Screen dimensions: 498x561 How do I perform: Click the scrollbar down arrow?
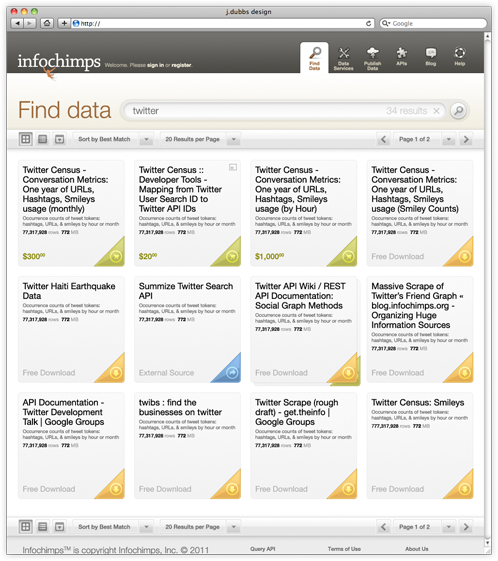(x=487, y=543)
